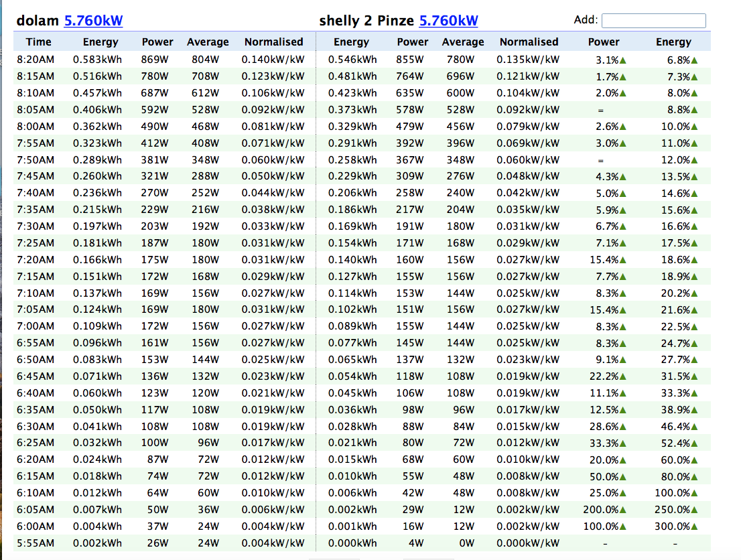Screen dimensions: 741x560
Task: Click the 6:00AM time cell
Action: pos(36,526)
